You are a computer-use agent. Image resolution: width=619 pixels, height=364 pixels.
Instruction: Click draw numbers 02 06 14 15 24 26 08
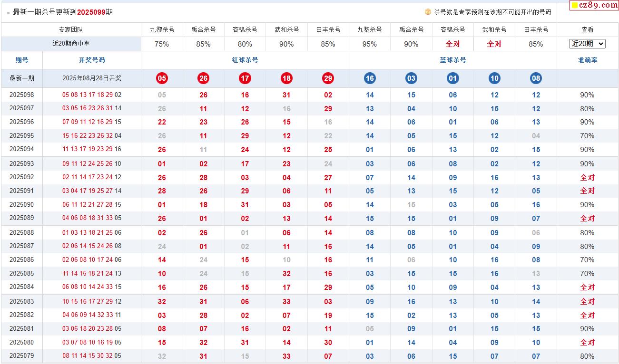click(92, 246)
